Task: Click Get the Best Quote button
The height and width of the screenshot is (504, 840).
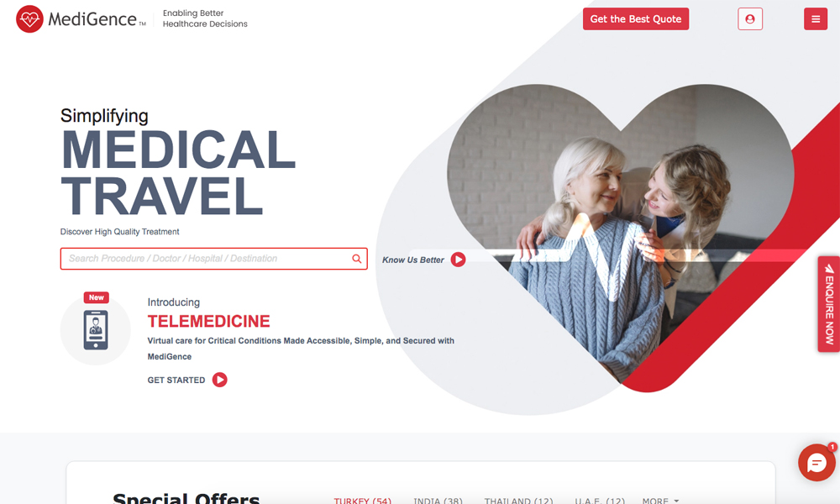Action: pos(636,19)
